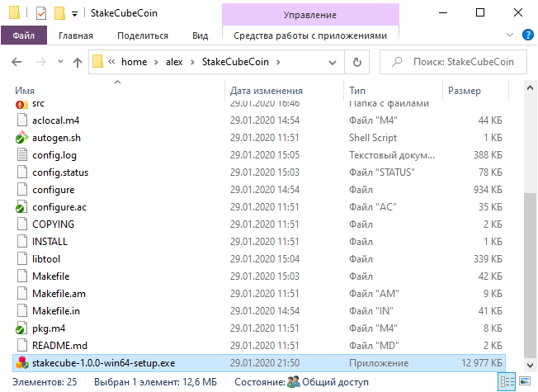Go back with the left arrow button
The width and height of the screenshot is (538, 392).
click(x=17, y=62)
